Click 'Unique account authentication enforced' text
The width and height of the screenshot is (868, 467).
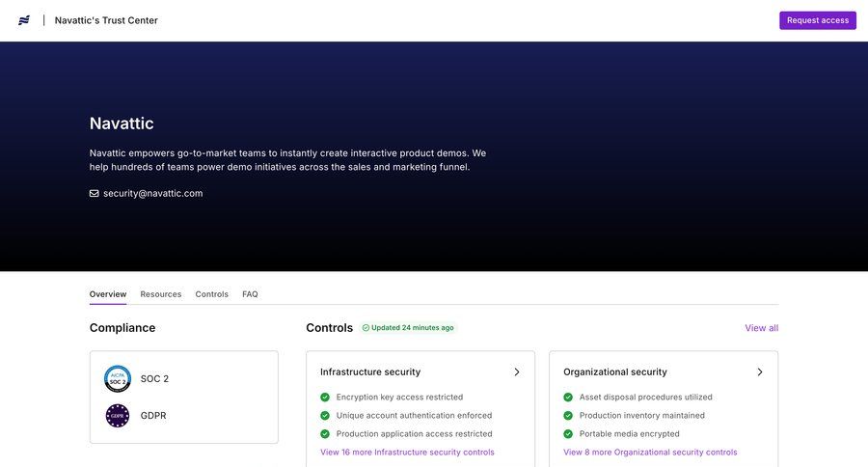pos(414,416)
